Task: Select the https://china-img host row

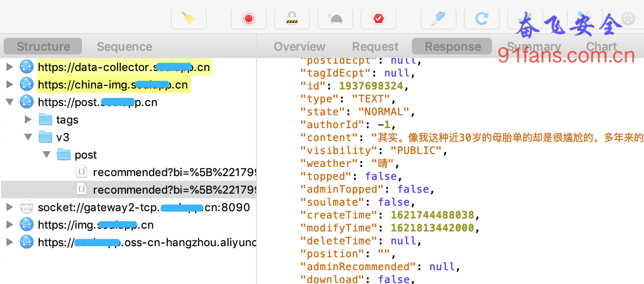Action: (129, 85)
